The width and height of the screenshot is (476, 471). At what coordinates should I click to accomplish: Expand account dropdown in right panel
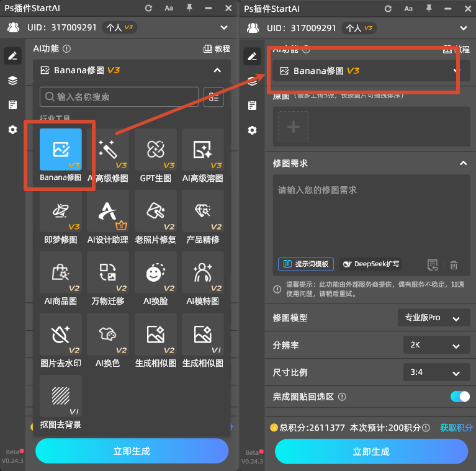464,28
